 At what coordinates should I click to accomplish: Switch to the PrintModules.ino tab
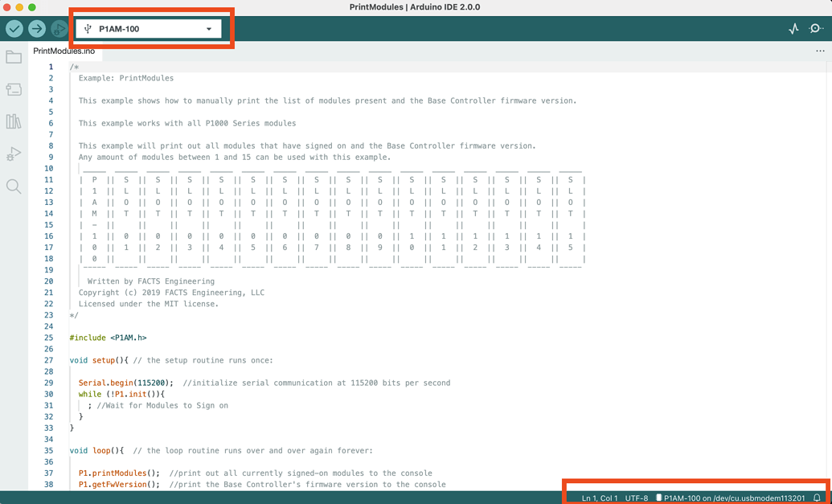[63, 50]
